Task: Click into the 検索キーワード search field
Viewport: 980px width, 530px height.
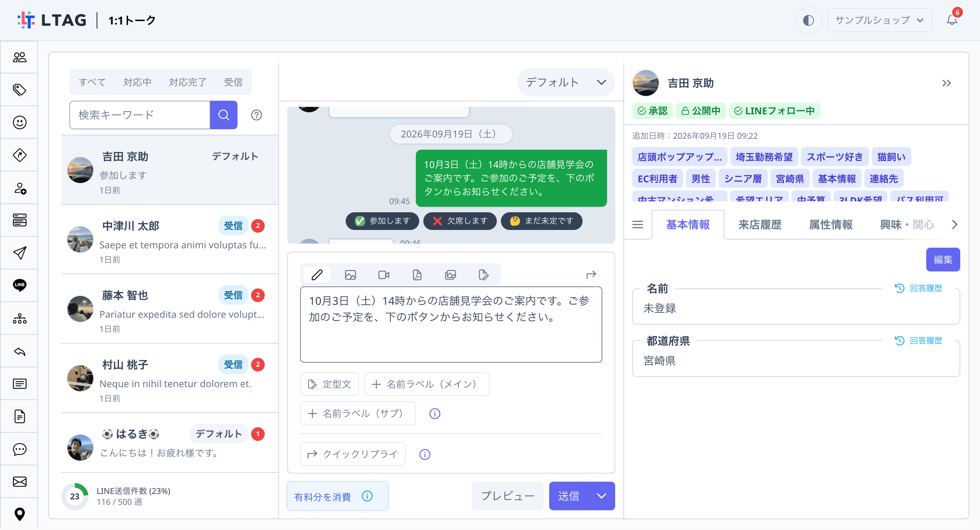Action: click(x=140, y=115)
